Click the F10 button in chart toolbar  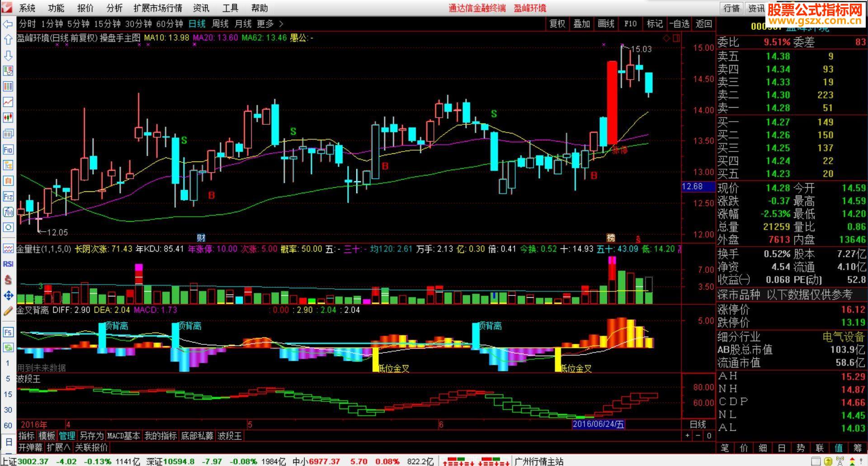[631, 24]
